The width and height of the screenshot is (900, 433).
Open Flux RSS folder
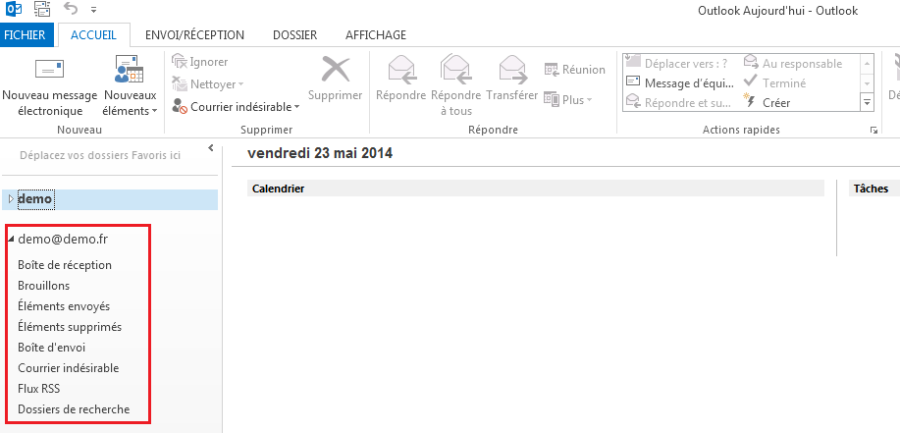click(39, 389)
